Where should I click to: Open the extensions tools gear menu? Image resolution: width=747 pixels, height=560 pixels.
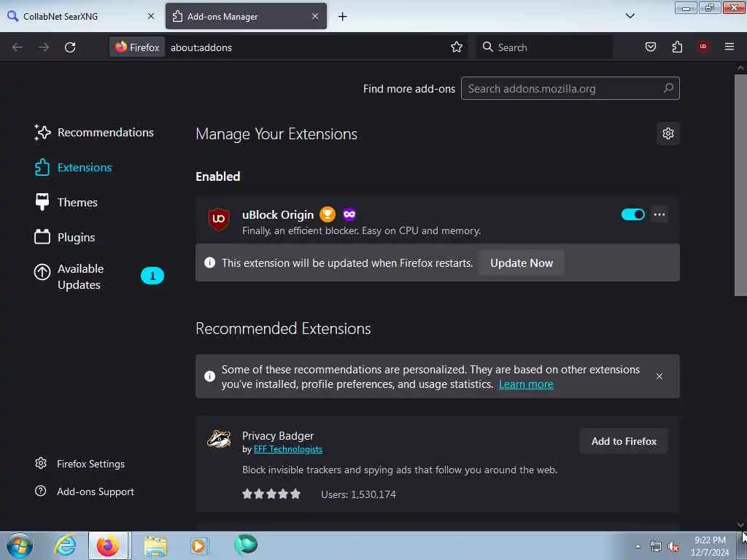(x=668, y=134)
